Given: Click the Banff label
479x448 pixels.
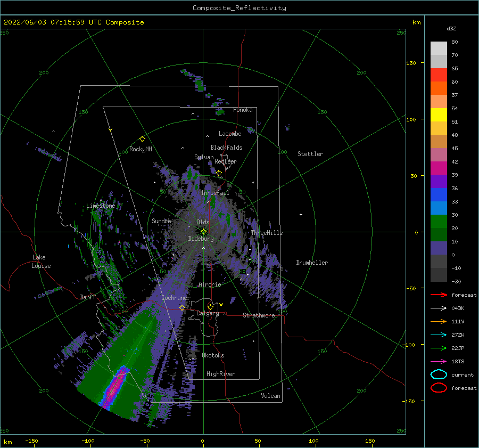Looking at the screenshot, I should [88, 297].
